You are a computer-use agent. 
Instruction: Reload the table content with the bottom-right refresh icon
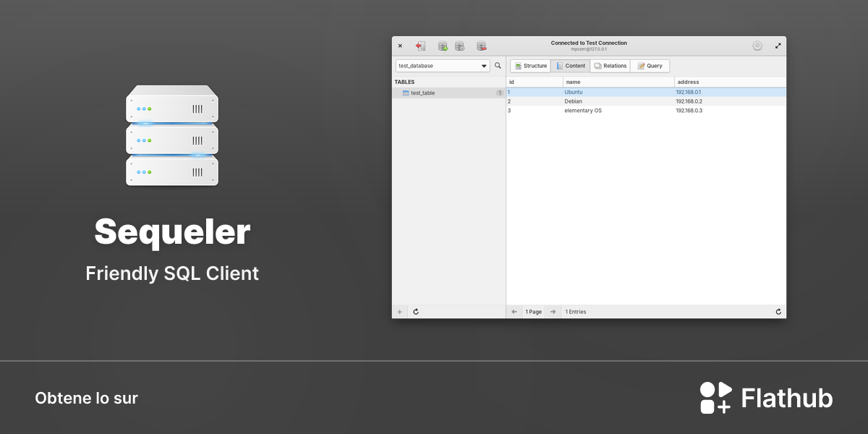pyautogui.click(x=778, y=312)
